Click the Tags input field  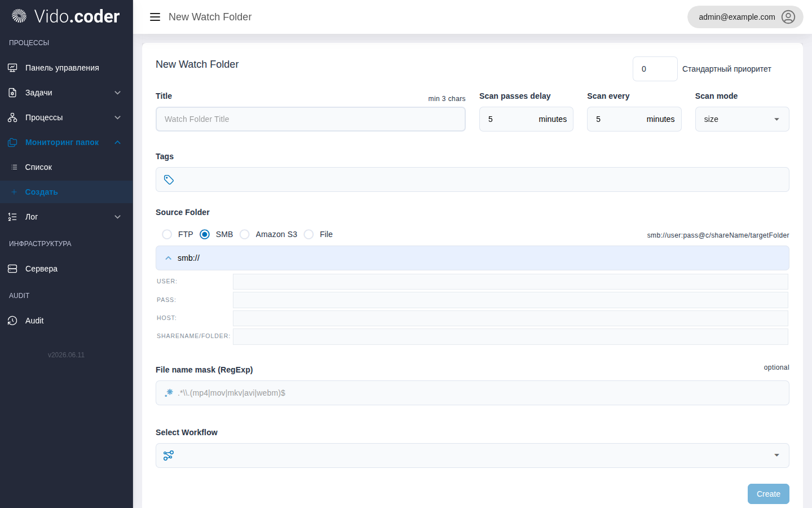pos(473,179)
